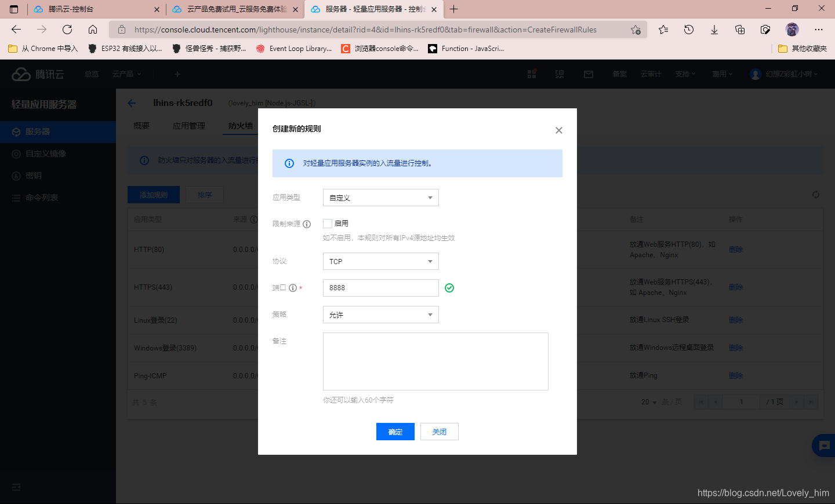Select 命令列表 in the sidebar
The width and height of the screenshot is (835, 504).
point(58,198)
